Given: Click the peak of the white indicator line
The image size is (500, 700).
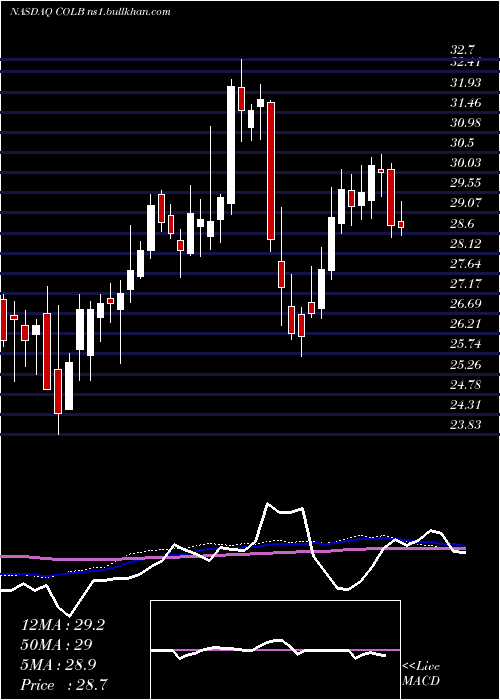Looking at the screenshot, I should (x=268, y=504).
